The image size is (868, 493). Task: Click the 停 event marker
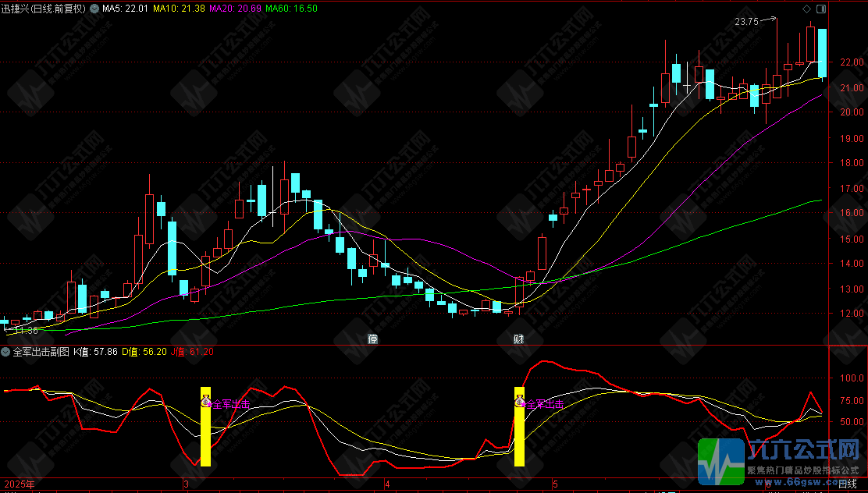(x=373, y=339)
